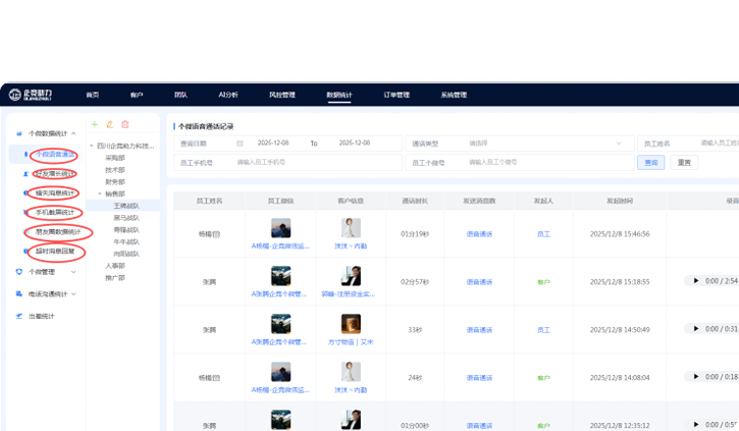
Task: Switch to the AI分析 top menu
Action: click(x=228, y=95)
